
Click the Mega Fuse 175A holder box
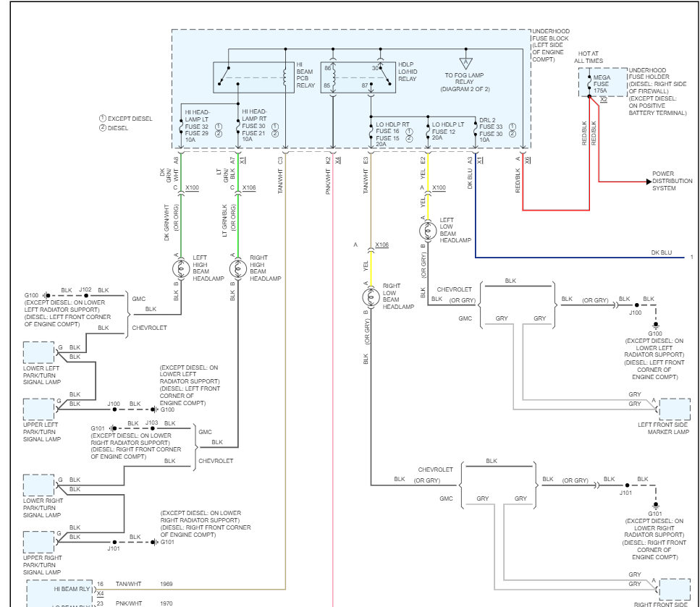click(603, 82)
